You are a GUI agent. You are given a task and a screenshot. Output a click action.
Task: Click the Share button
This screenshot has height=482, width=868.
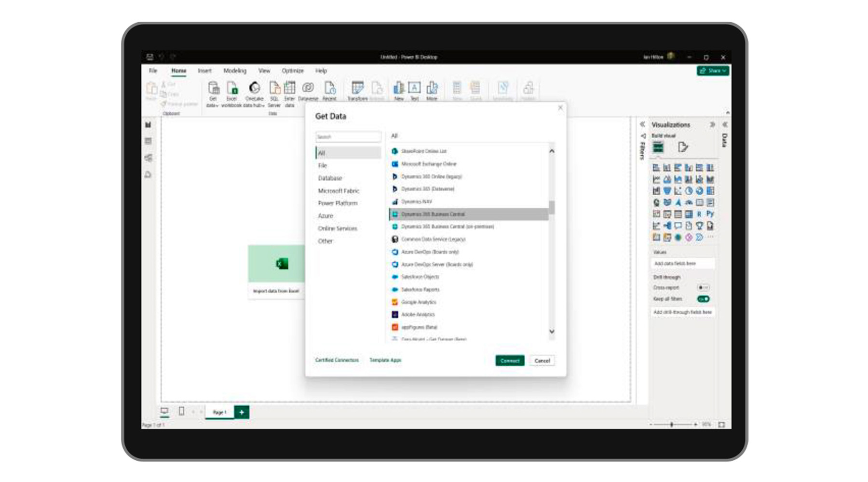[713, 70]
